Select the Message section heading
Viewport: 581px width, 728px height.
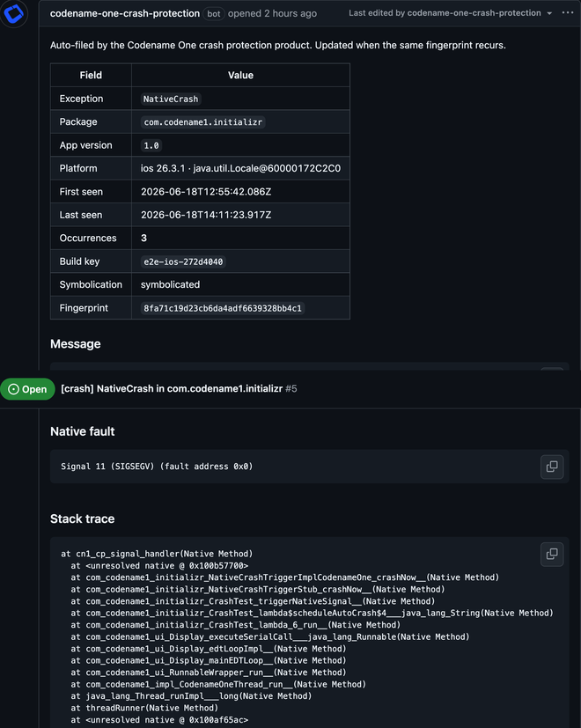(x=75, y=344)
